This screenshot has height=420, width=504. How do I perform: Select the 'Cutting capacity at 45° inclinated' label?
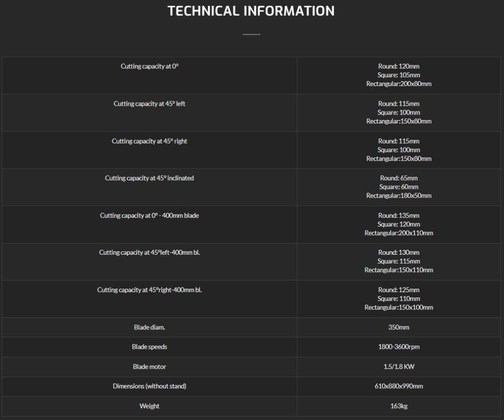coord(150,178)
